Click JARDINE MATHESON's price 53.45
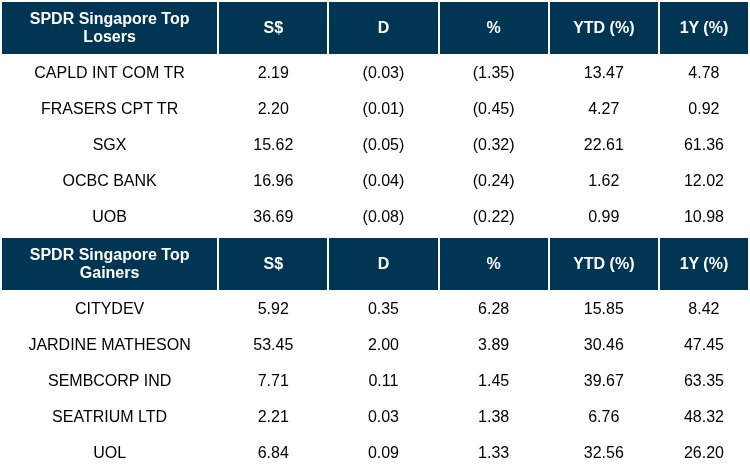750x472 pixels. point(273,344)
